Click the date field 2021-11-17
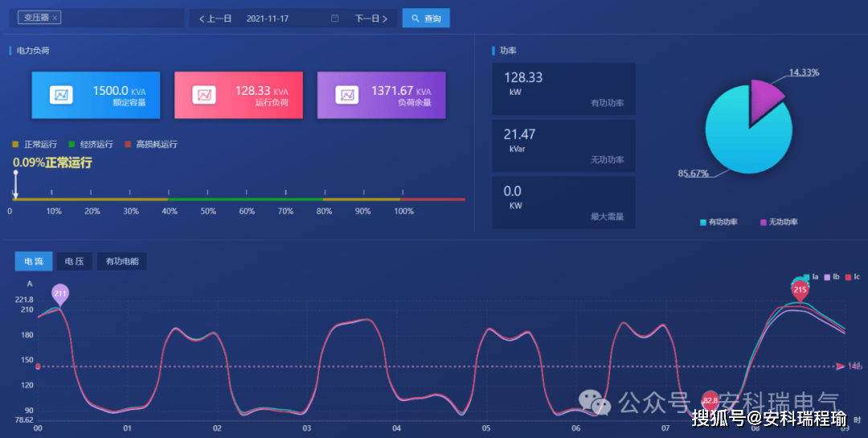Image resolution: width=868 pixels, height=438 pixels. coord(268,18)
